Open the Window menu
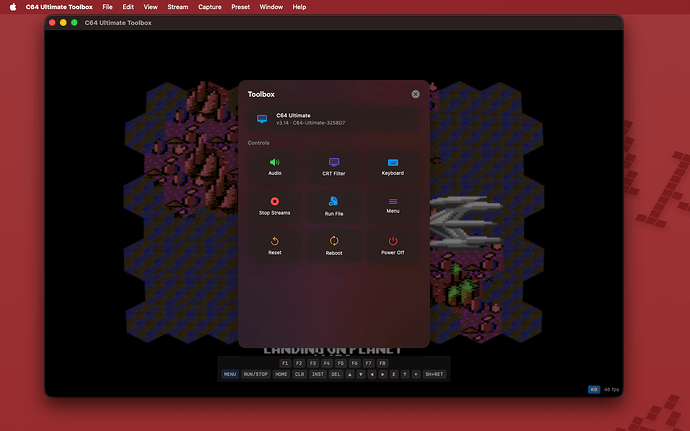 click(271, 7)
